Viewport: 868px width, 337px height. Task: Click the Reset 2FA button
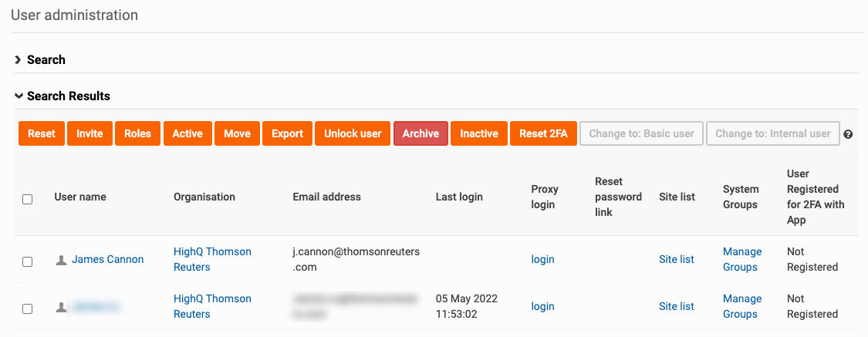[x=543, y=133]
